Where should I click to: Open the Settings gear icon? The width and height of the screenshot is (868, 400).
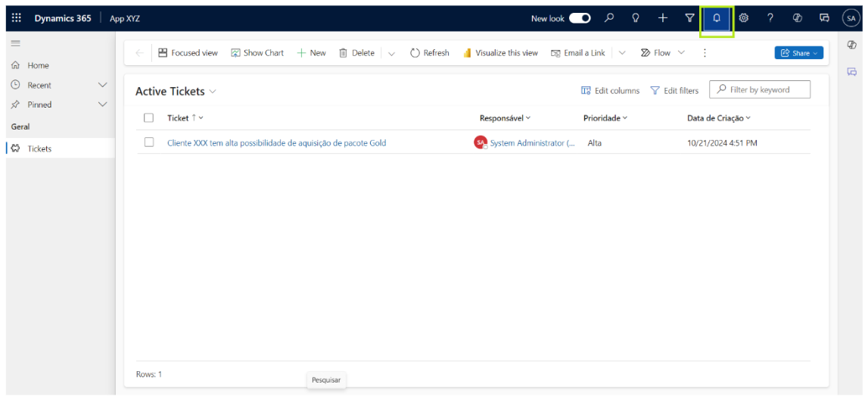tap(743, 18)
